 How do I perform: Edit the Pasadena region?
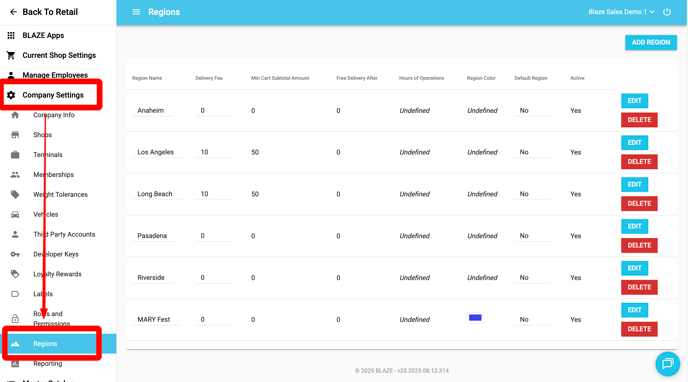(x=634, y=226)
